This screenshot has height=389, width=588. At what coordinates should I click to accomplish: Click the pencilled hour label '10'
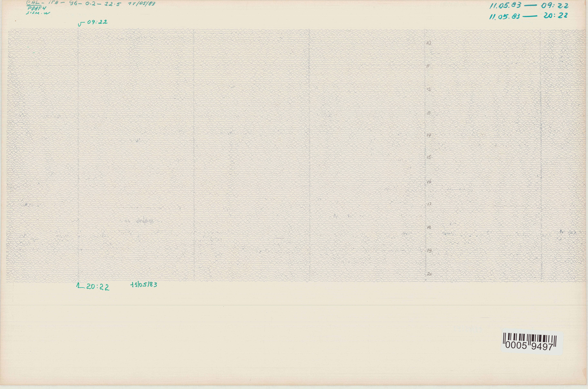pyautogui.click(x=429, y=43)
